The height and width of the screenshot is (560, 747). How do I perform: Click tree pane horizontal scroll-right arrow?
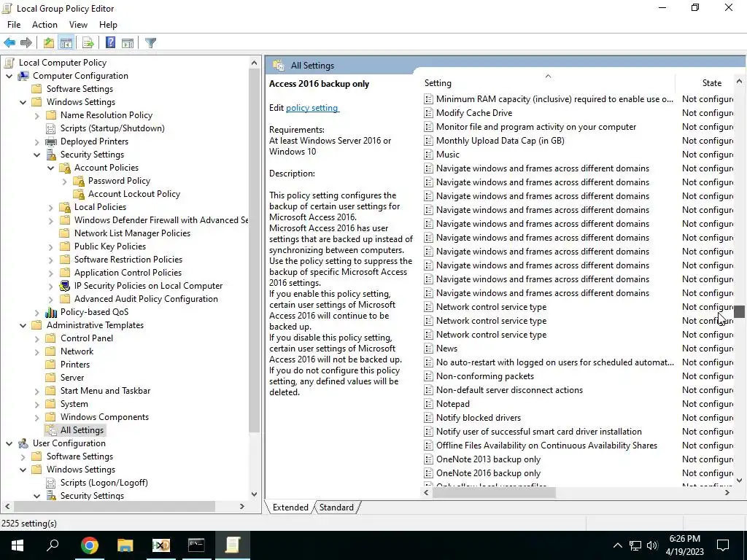coord(242,507)
